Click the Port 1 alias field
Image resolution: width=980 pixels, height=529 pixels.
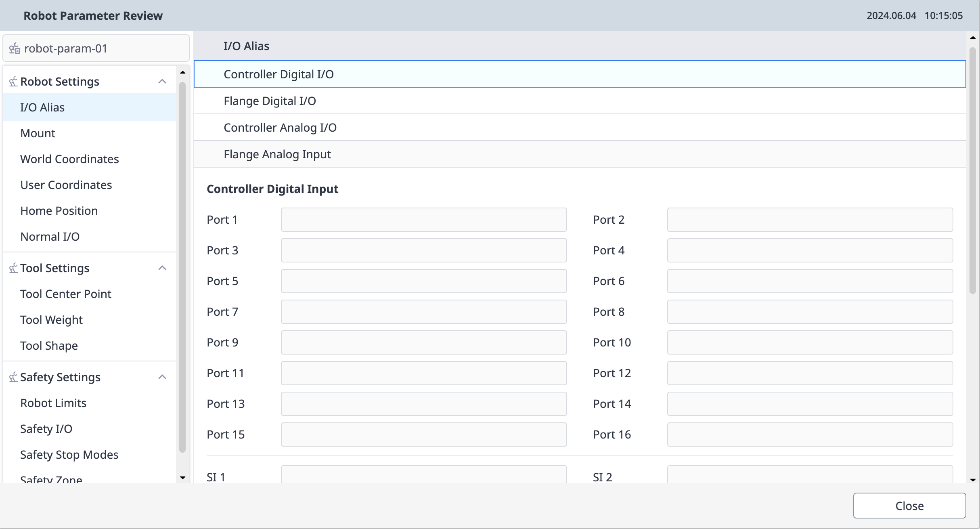tap(423, 220)
